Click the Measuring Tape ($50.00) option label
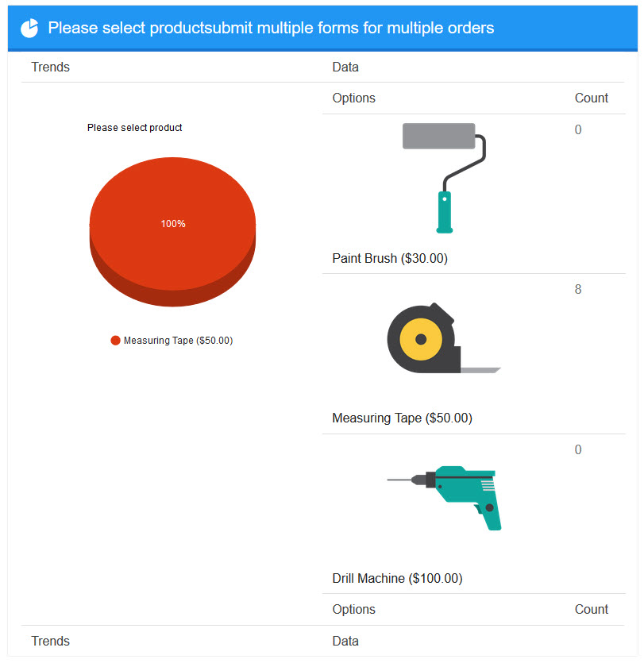Viewport: 644px width, 663px height. (402, 418)
